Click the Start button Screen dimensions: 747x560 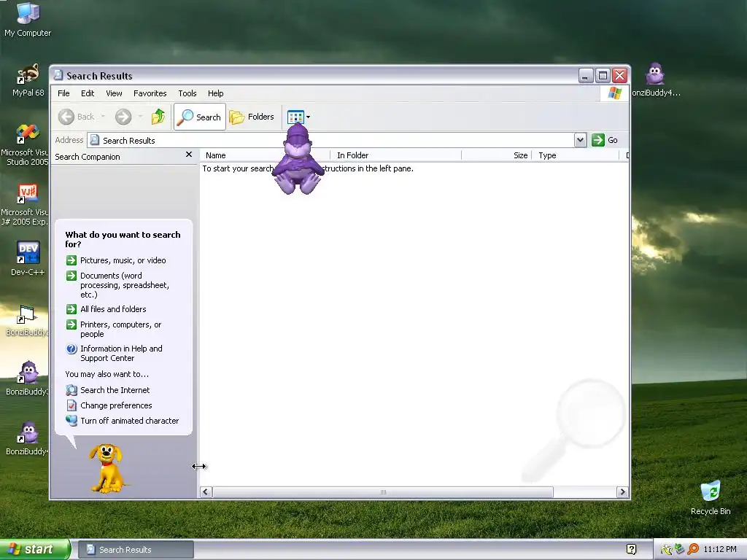click(x=34, y=549)
